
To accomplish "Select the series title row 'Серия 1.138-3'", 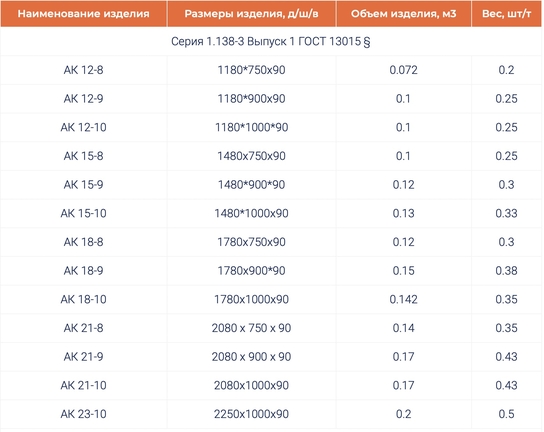I will [x=271, y=42].
